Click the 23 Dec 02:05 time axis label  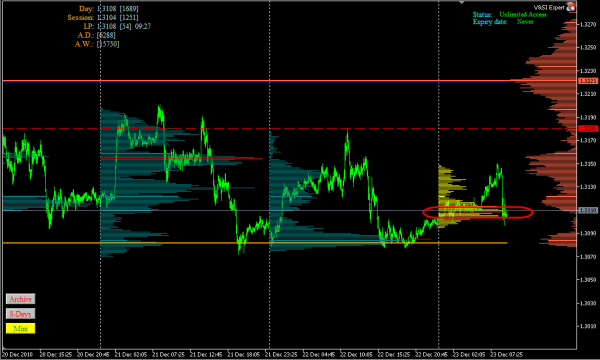[469, 355]
